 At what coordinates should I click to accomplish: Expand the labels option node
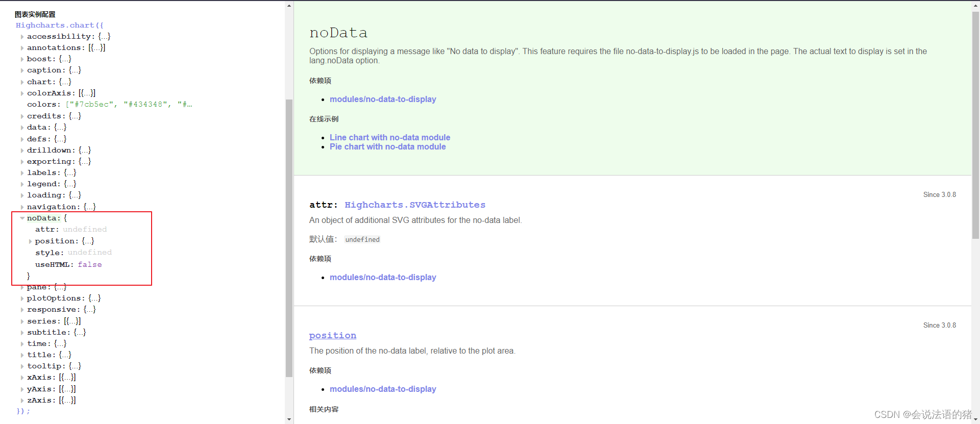pyautogui.click(x=22, y=173)
